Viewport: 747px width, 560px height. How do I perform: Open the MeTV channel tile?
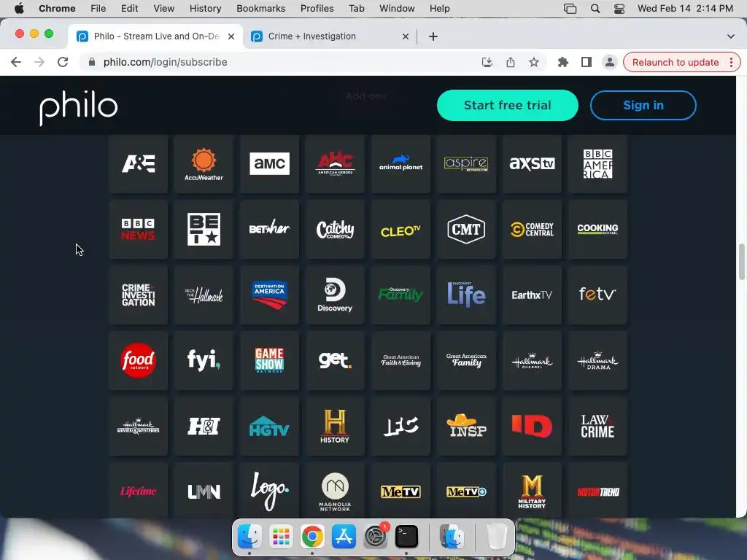pyautogui.click(x=400, y=491)
